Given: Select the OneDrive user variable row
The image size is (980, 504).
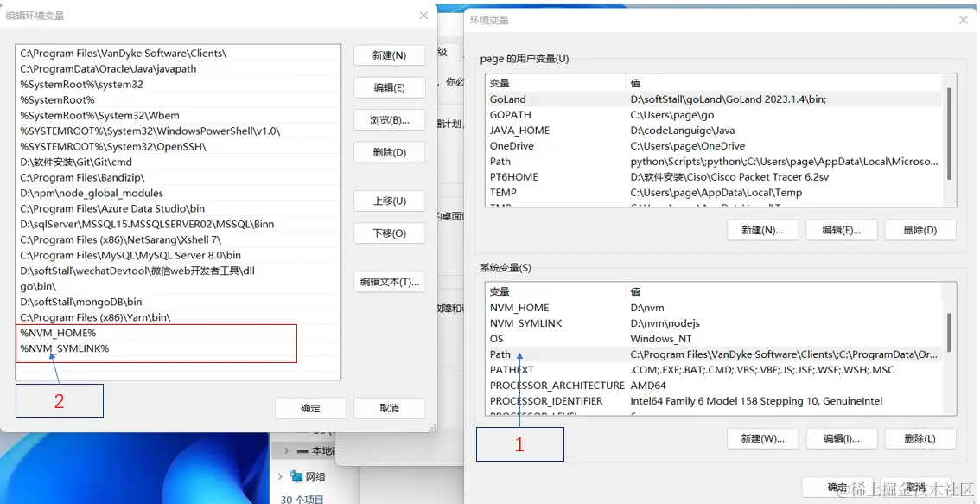Looking at the screenshot, I should (713, 146).
